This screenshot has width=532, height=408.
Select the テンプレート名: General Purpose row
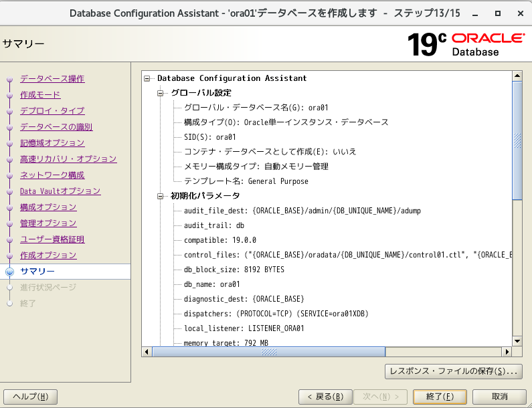(246, 181)
